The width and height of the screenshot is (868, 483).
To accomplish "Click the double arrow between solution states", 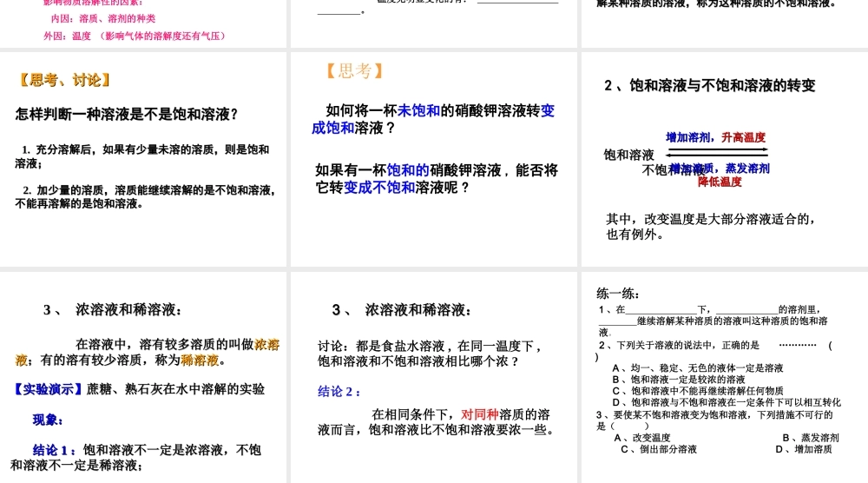I will (x=718, y=152).
